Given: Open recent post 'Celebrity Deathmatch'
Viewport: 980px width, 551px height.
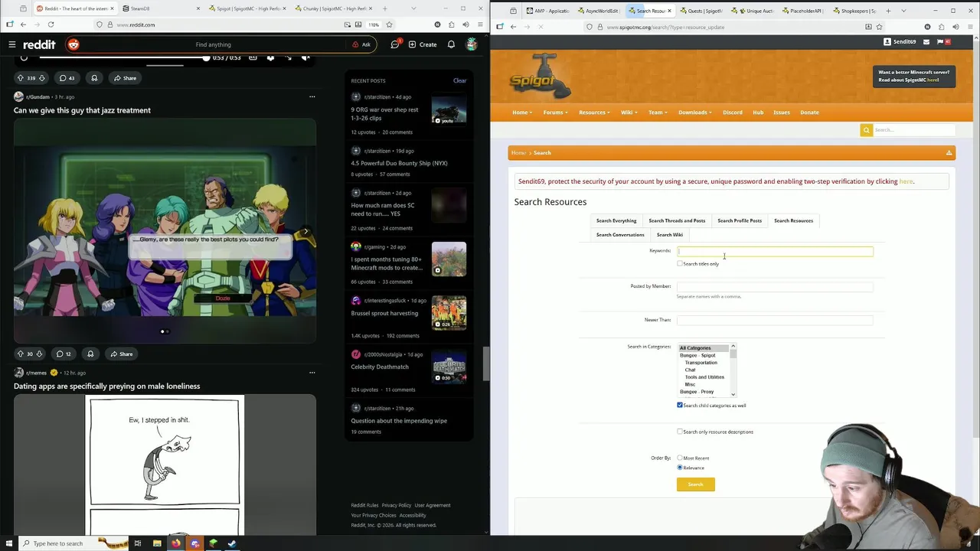Looking at the screenshot, I should click(x=380, y=367).
